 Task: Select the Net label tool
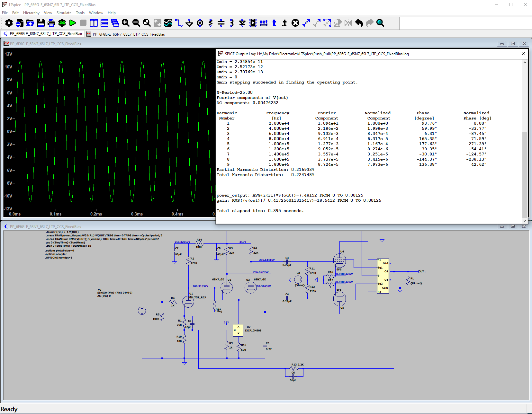coord(264,23)
